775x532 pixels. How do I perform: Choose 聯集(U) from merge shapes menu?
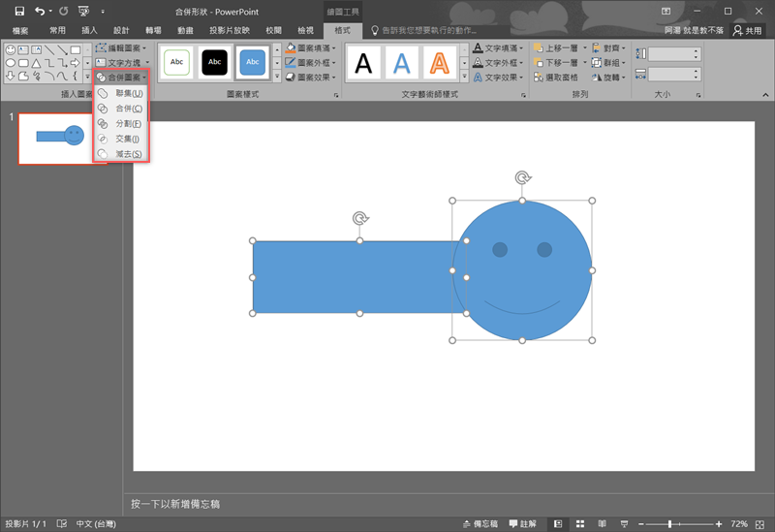[122, 93]
